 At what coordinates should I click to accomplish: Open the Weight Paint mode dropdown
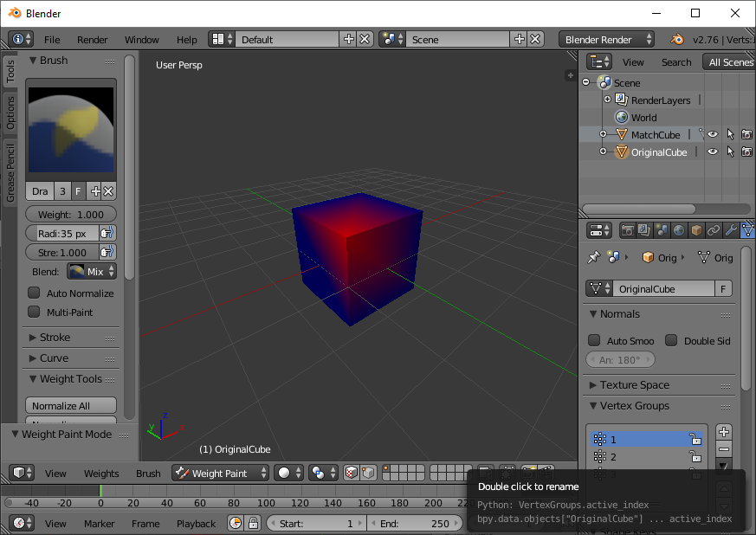click(220, 474)
